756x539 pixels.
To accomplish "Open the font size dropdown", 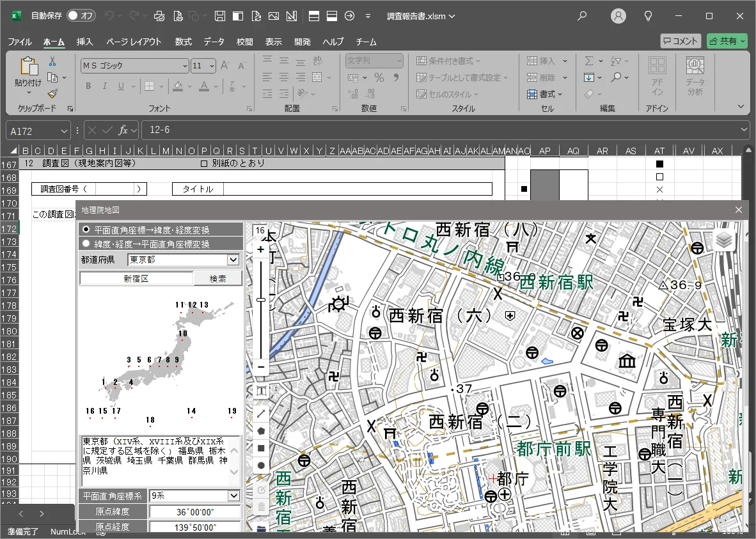I will tap(212, 66).
